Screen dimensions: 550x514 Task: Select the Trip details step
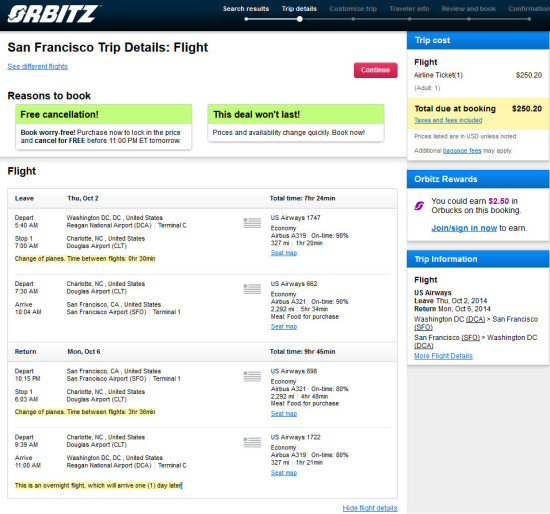point(299,9)
